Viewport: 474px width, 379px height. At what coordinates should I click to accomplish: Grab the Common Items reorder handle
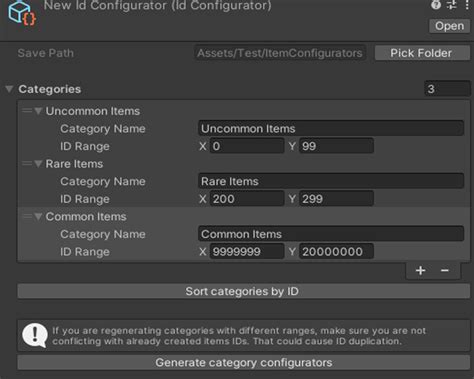point(27,216)
